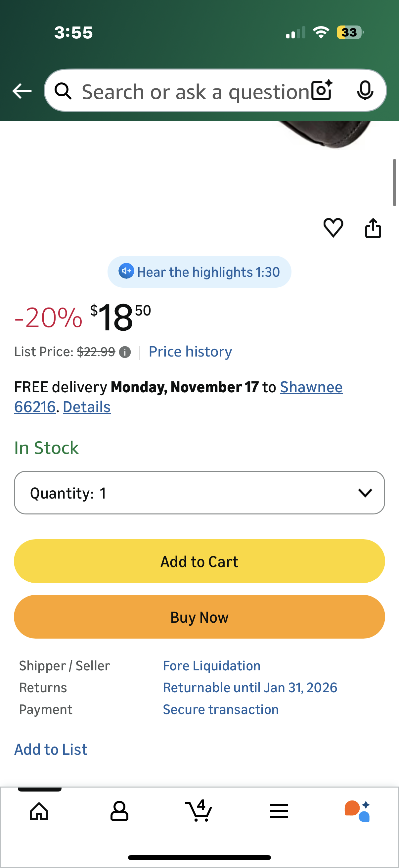
Task: Add item to wishlist with heart icon
Action: (x=333, y=227)
